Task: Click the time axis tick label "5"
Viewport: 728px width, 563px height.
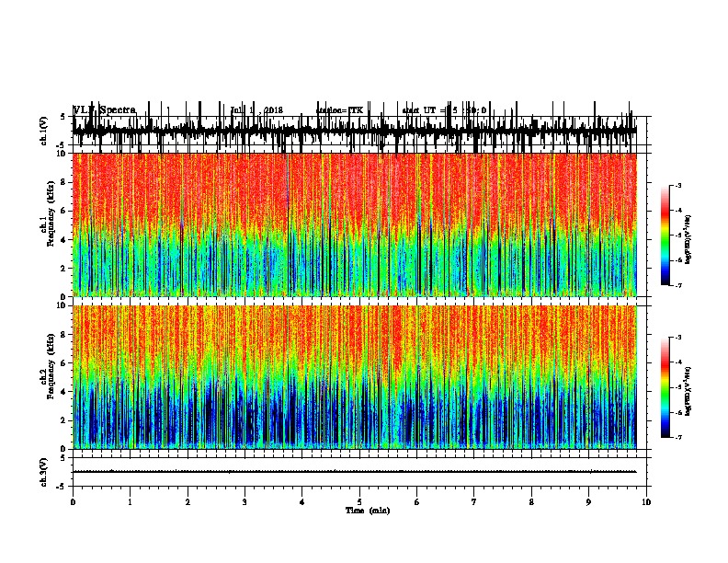Action: pos(359,502)
